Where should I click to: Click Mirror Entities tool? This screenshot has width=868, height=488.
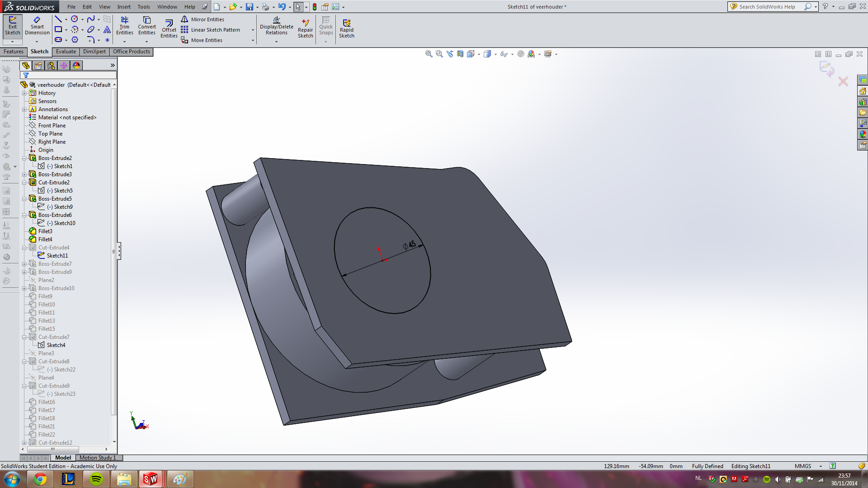pos(203,19)
